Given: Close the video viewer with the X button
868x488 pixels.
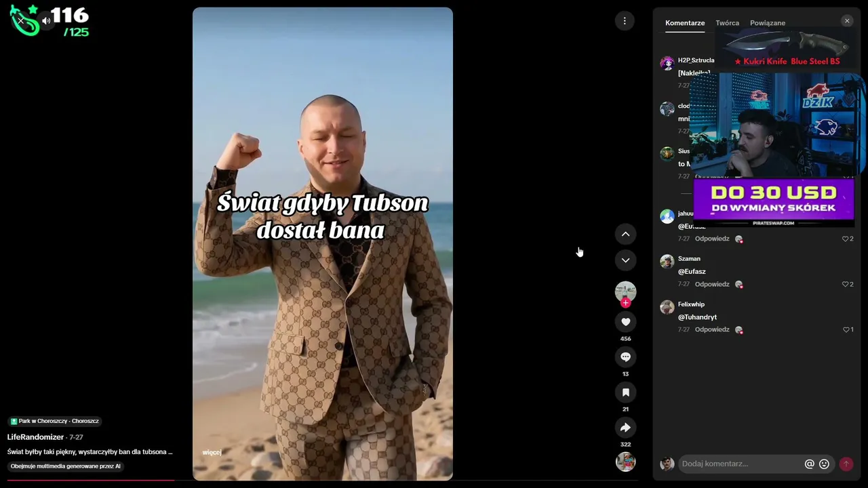Looking at the screenshot, I should click(x=20, y=21).
